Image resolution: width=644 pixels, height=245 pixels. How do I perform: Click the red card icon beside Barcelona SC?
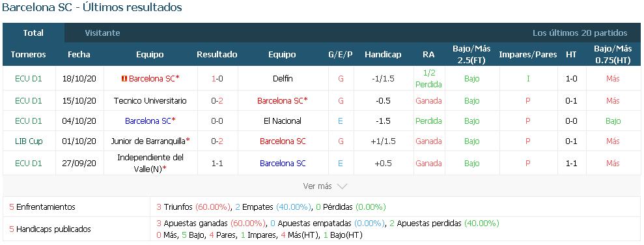[x=124, y=78]
